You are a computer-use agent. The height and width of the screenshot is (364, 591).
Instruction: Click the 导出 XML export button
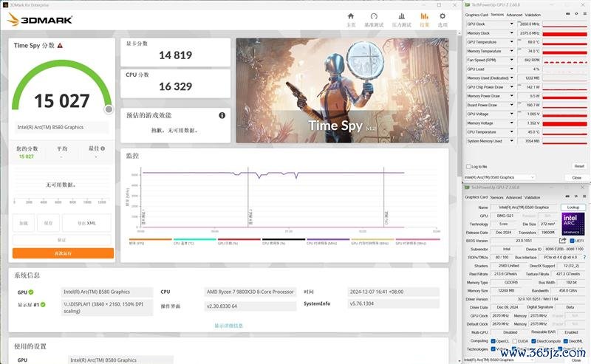pos(86,223)
